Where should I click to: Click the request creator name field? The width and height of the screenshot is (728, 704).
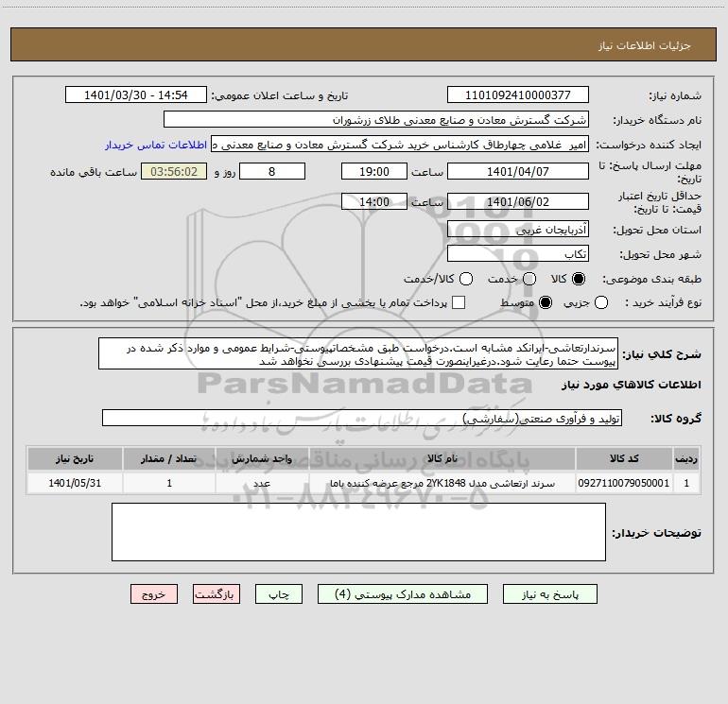(400, 145)
